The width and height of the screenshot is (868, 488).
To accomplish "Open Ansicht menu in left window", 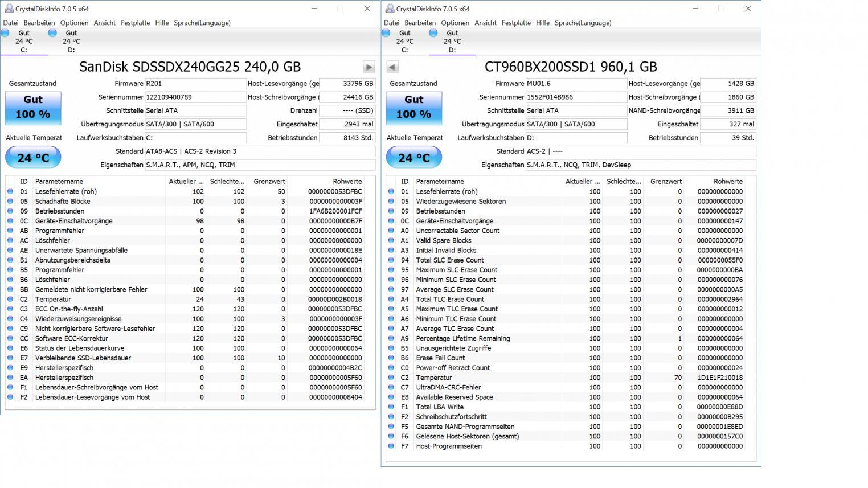I will pos(104,23).
